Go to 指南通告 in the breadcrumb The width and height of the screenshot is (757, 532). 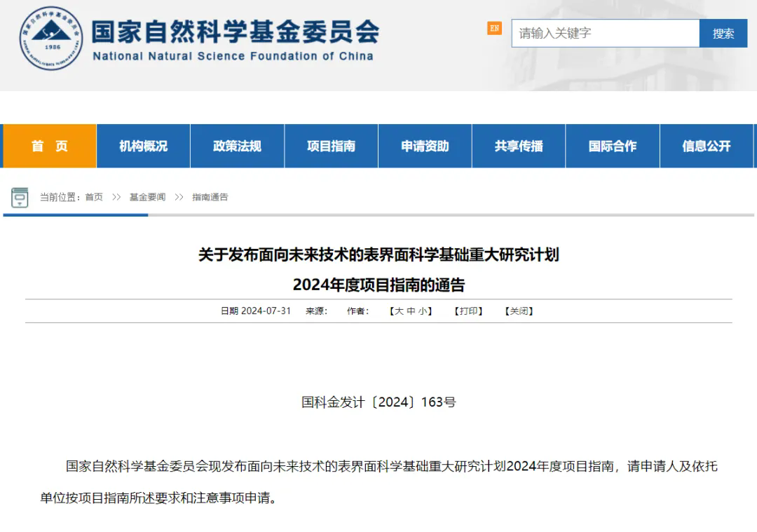click(210, 197)
